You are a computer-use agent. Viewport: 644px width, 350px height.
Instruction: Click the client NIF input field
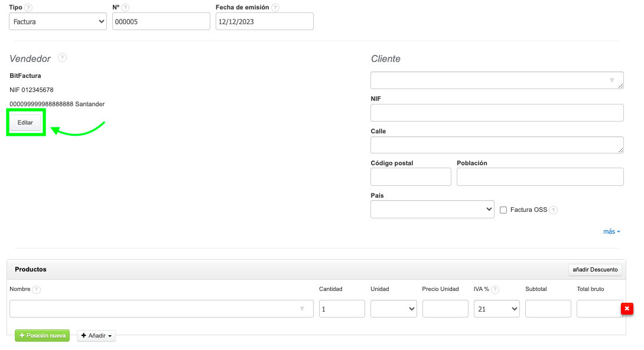[497, 113]
